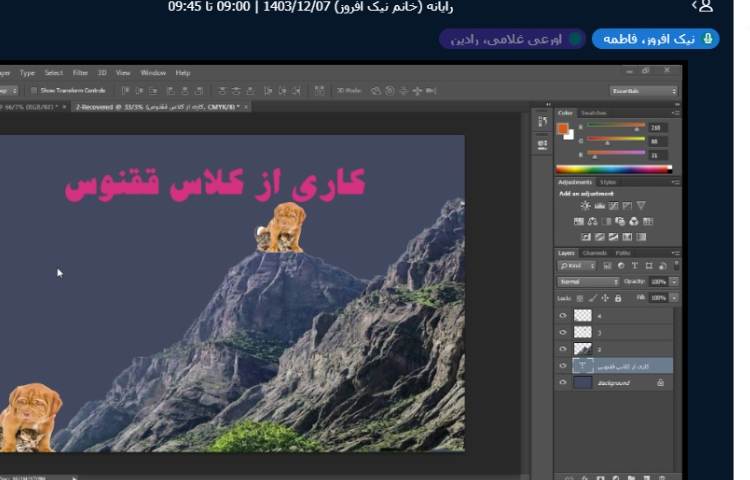Add a Color Lookup adjustment (grid icon)
Image resolution: width=750 pixels, height=480 pixels.
click(x=648, y=221)
